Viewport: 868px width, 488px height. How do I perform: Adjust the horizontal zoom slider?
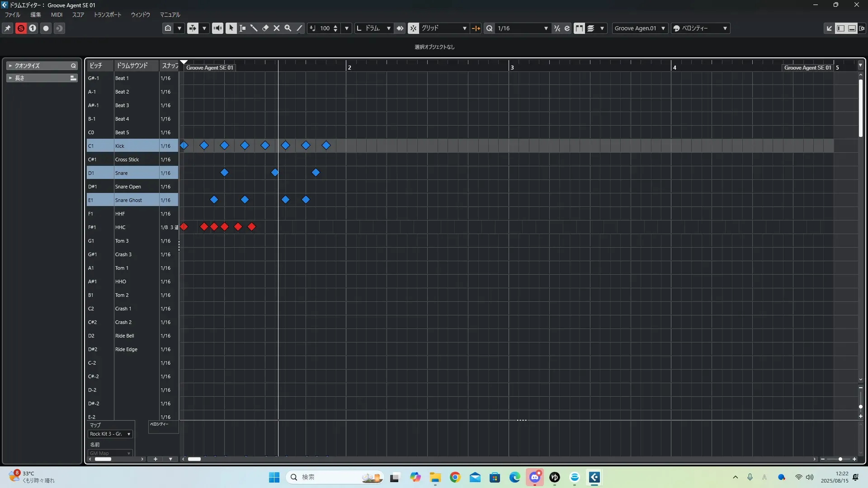coord(840,459)
